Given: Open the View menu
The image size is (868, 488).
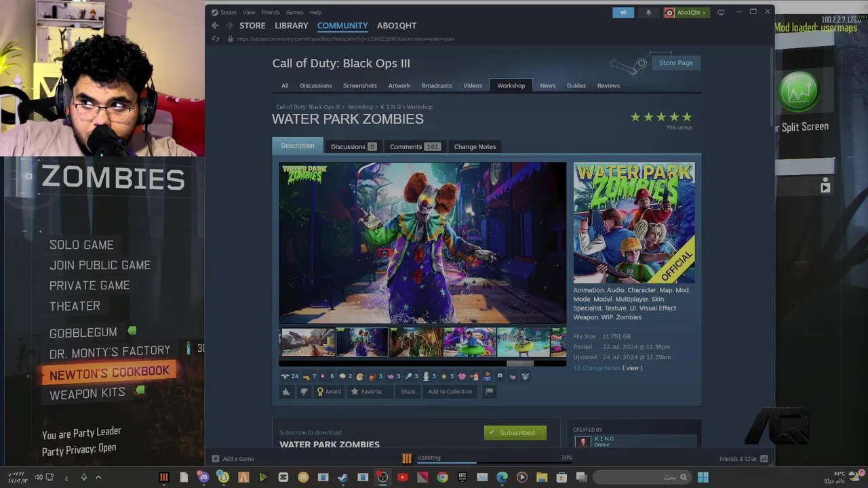Looking at the screenshot, I should coord(249,12).
